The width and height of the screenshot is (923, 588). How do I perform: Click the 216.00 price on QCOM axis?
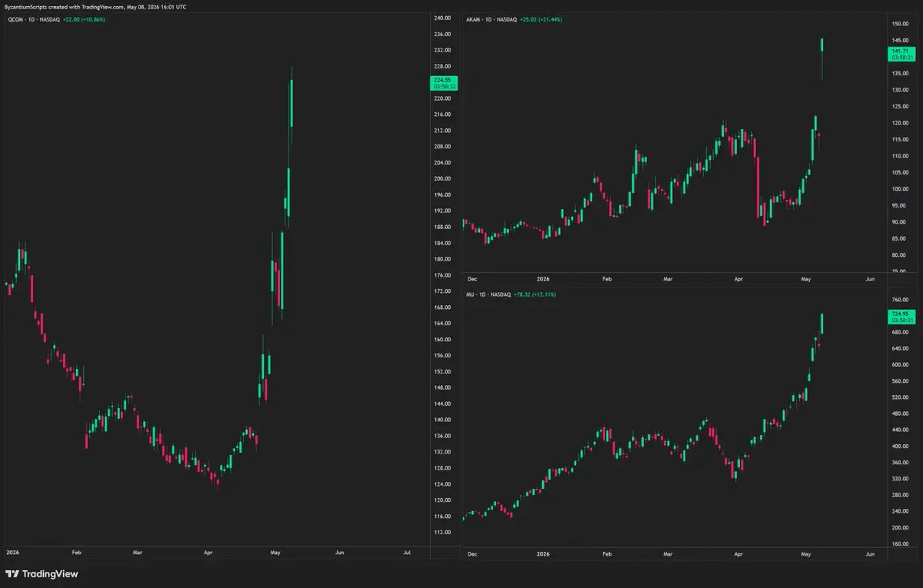(x=442, y=115)
